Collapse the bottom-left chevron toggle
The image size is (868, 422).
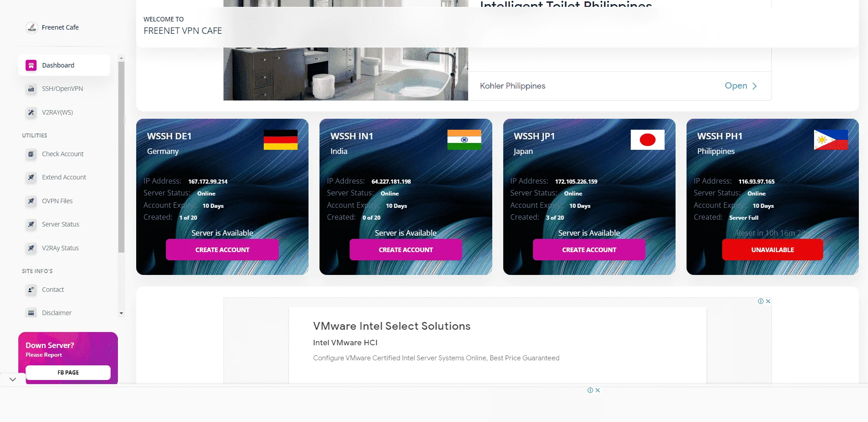point(13,379)
